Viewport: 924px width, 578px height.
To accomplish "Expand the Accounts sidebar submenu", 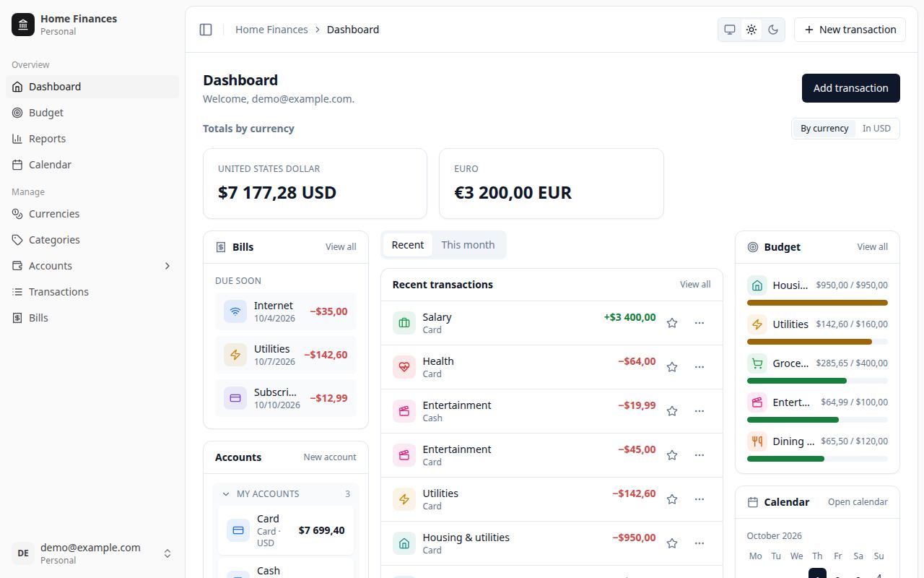I will coord(167,266).
